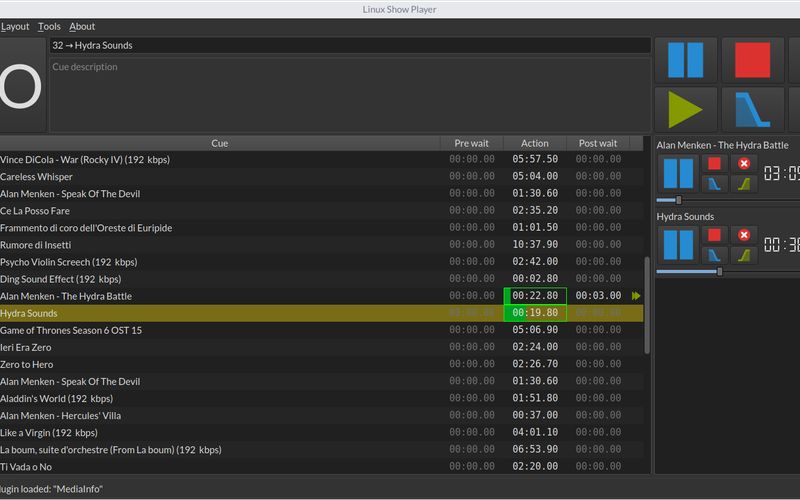The width and height of the screenshot is (800, 500).
Task: Fade in the running Alan Menken Hydra Battle cue
Action: pos(744,184)
